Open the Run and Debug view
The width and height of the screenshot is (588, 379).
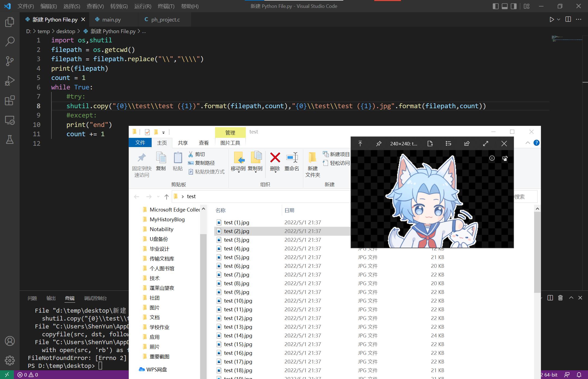tap(10, 81)
